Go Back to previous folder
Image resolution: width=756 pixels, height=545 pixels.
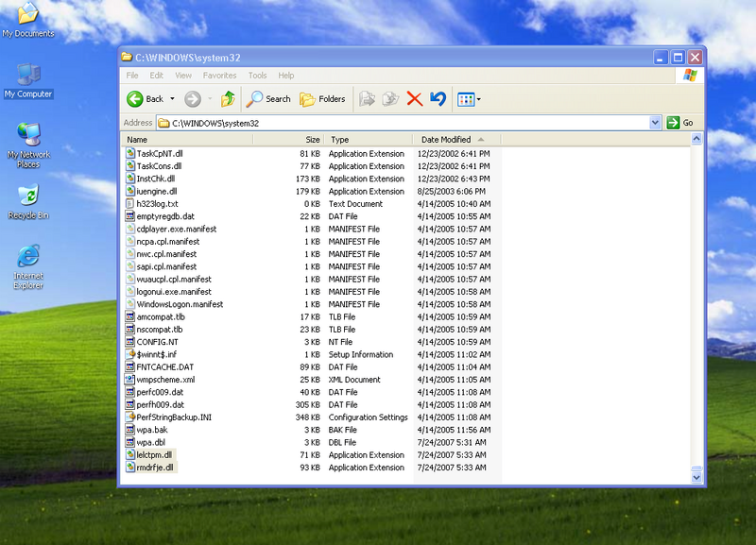(x=146, y=99)
